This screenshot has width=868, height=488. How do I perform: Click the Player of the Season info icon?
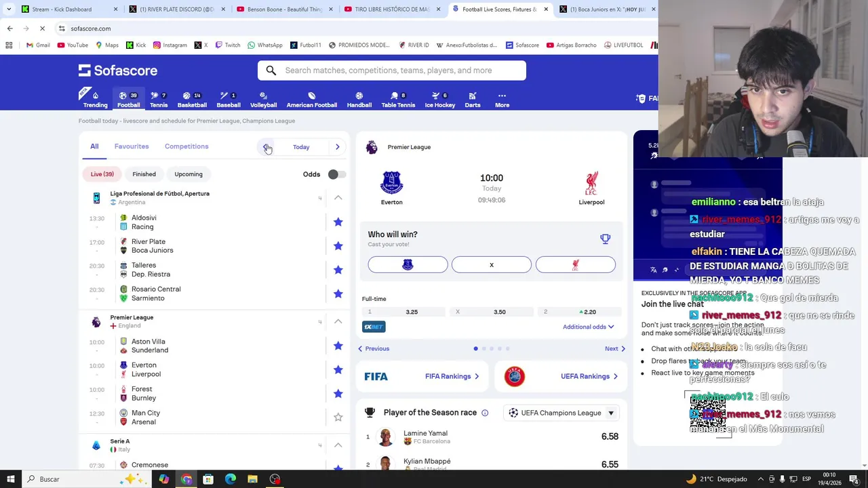tap(485, 413)
